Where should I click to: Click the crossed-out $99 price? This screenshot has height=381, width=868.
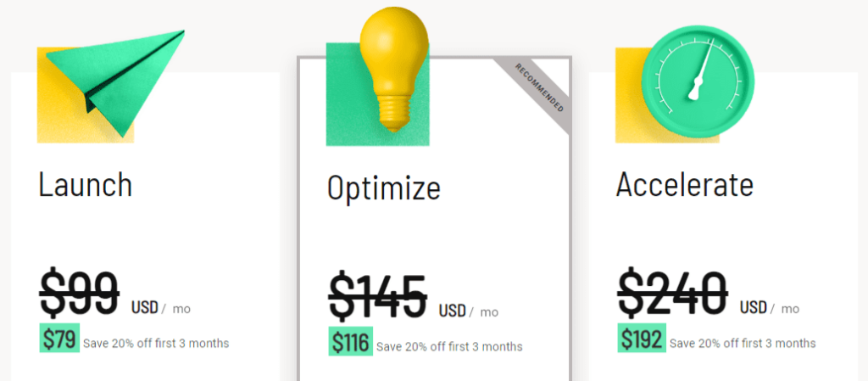79,294
